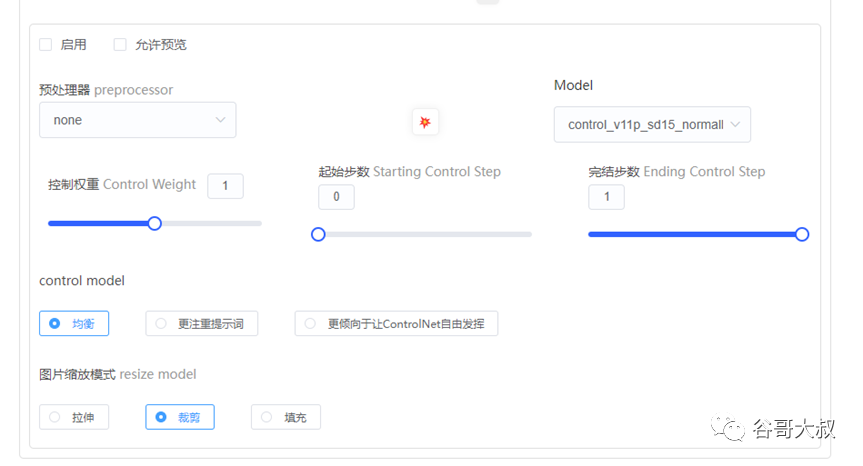
Task: Open the Model dropdown control_v11p_sd15_normall
Action: (x=652, y=124)
